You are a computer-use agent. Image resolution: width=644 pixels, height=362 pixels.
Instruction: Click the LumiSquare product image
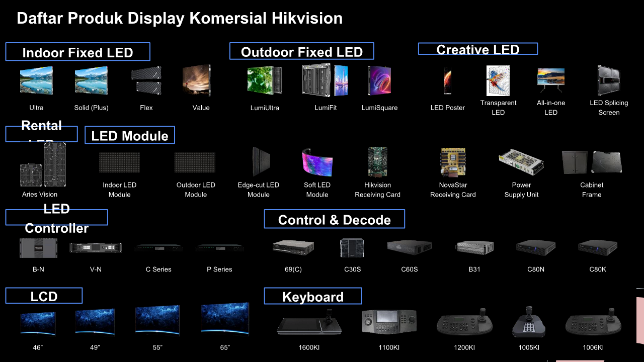click(x=379, y=80)
